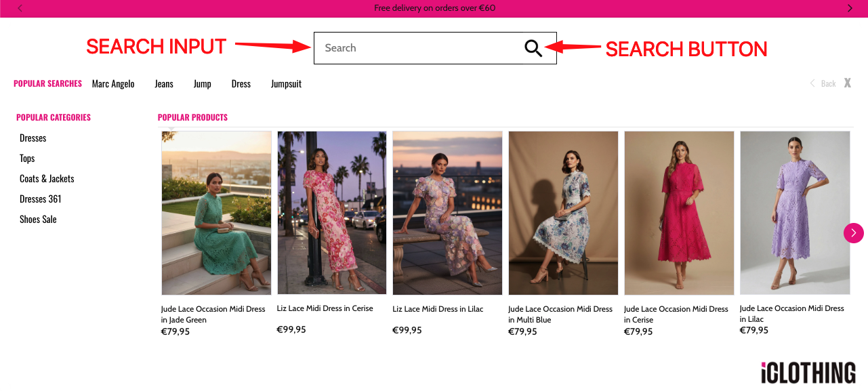Screen dimensions: 868x391
Task: Open the Dresses category
Action: coord(33,138)
